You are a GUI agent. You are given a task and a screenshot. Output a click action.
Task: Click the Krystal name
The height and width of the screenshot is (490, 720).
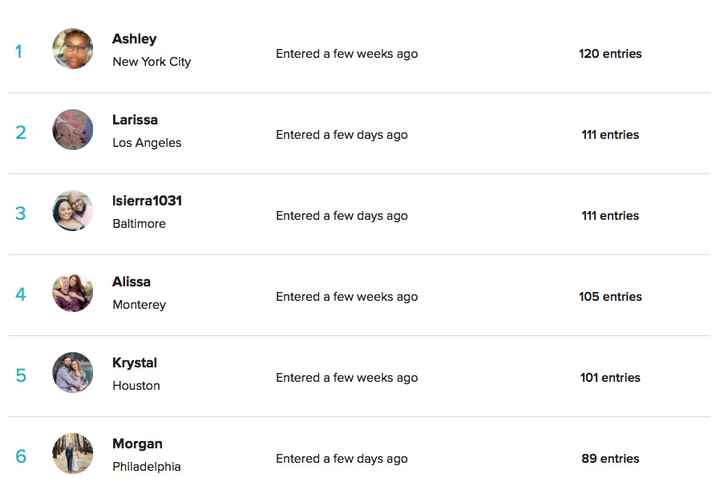pos(134,363)
